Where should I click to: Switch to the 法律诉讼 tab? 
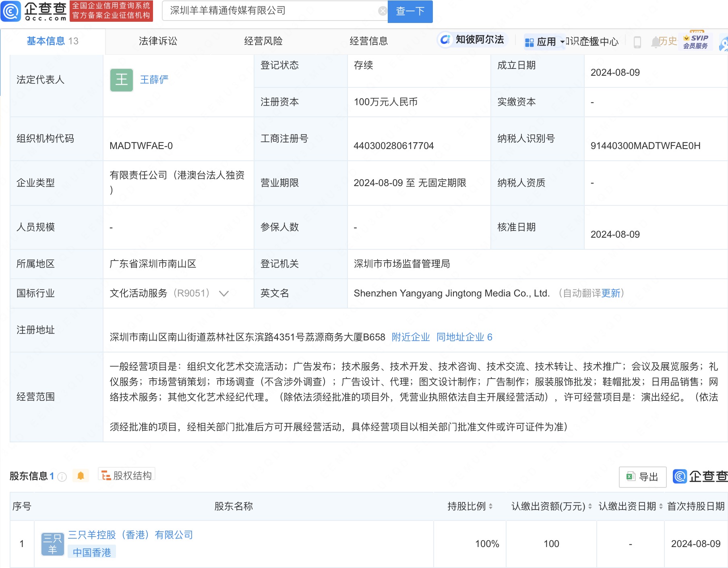coord(158,41)
